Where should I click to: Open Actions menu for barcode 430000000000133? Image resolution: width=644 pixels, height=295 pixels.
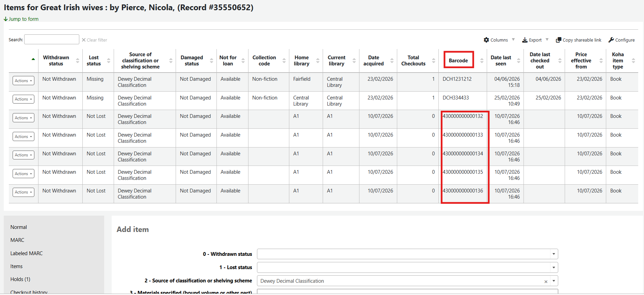point(23,137)
